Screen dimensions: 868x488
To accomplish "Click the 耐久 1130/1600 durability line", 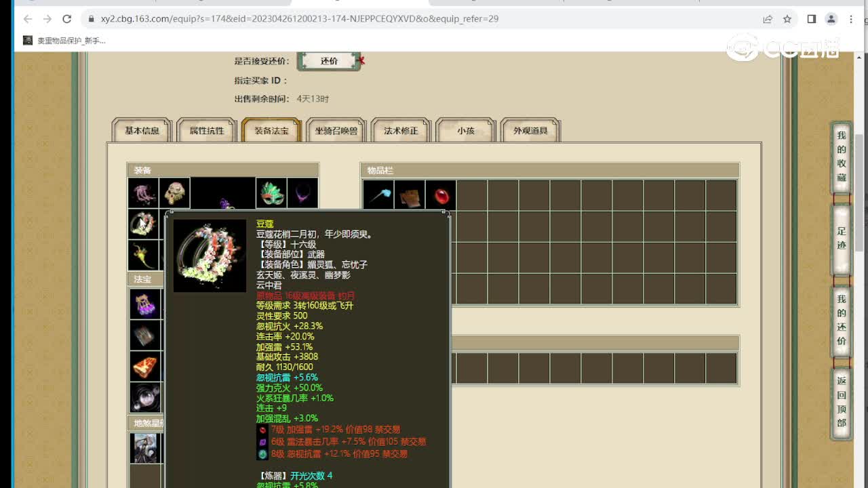I will (x=284, y=367).
